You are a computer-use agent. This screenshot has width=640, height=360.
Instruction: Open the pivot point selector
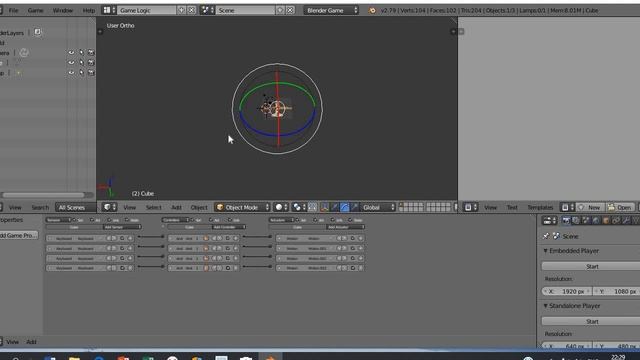pos(299,207)
